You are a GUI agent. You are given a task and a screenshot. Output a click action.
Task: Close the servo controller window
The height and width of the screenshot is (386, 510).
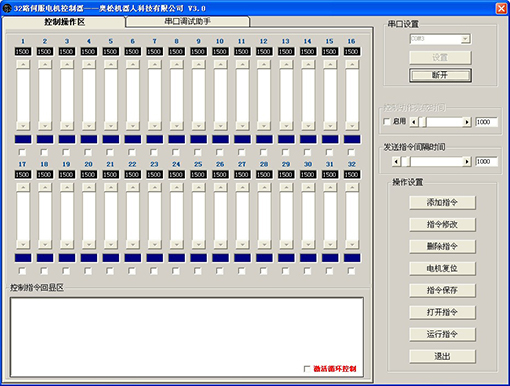pos(501,8)
